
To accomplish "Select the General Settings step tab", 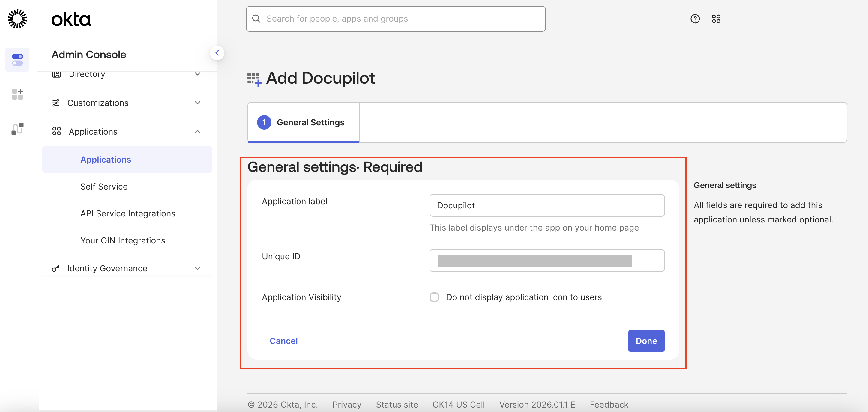I will click(x=303, y=122).
